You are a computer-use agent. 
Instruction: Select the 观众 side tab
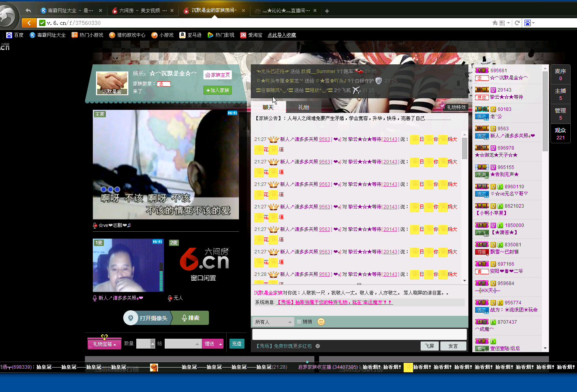click(560, 133)
